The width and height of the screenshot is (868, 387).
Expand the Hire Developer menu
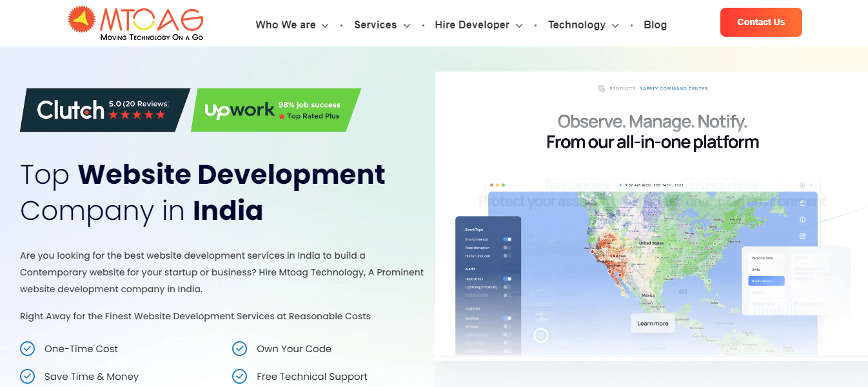click(478, 25)
